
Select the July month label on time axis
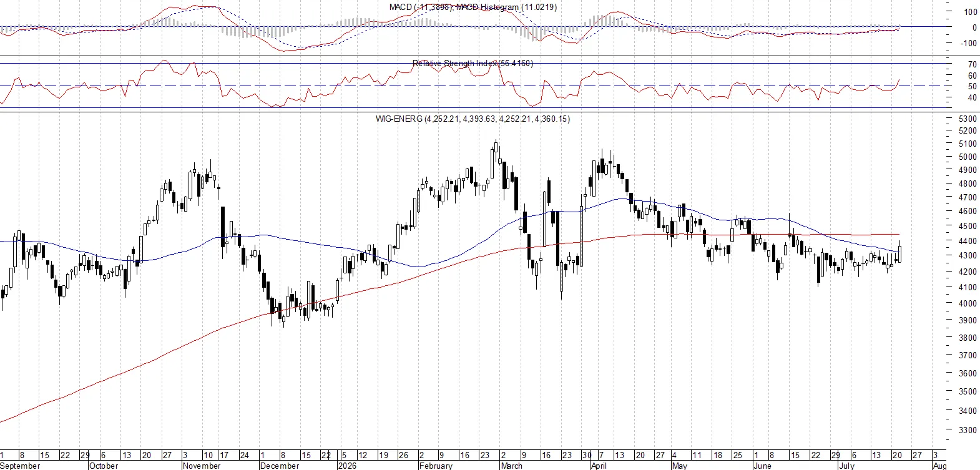tap(846, 466)
